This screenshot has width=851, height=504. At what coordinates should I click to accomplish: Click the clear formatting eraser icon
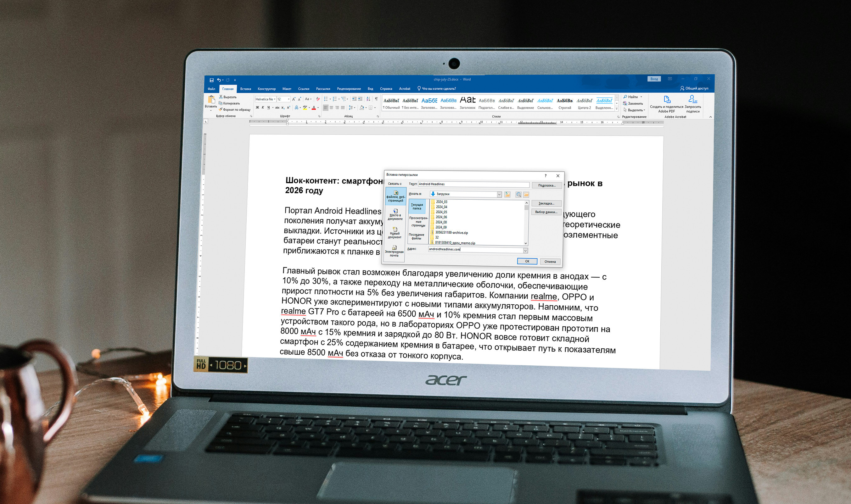318,99
